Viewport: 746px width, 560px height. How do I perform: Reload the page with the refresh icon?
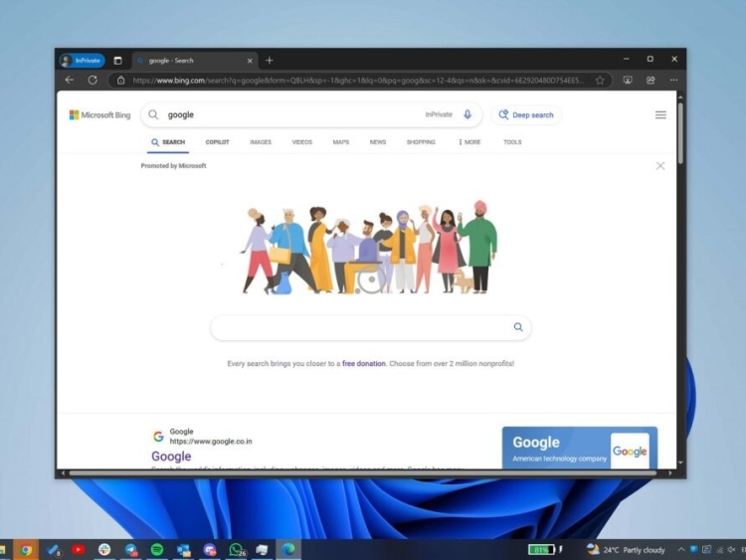(93, 81)
